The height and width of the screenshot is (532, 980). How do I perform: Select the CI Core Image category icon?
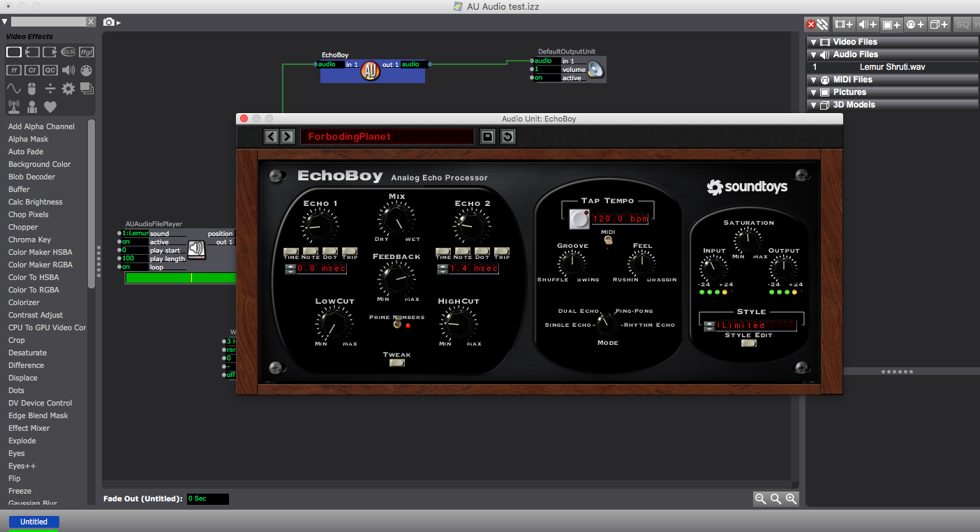[x=32, y=70]
